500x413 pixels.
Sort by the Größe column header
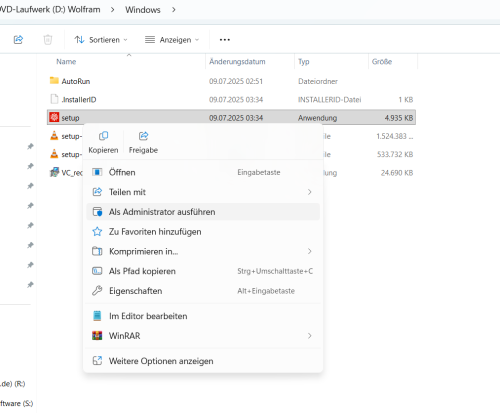(x=382, y=62)
